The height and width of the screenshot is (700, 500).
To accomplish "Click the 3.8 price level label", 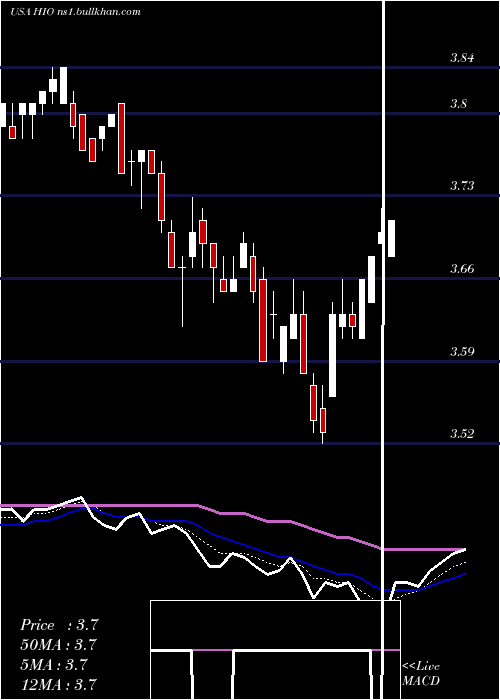I will (458, 104).
